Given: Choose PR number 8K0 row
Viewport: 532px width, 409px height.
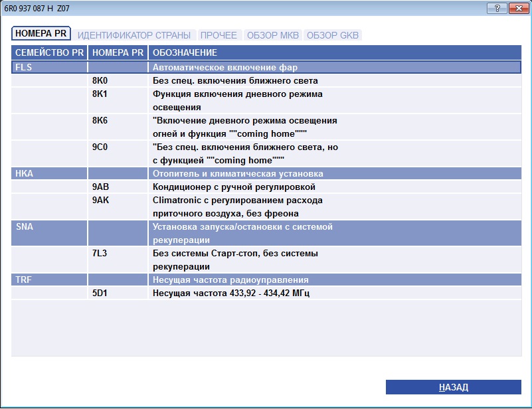Looking at the screenshot, I should click(x=266, y=81).
